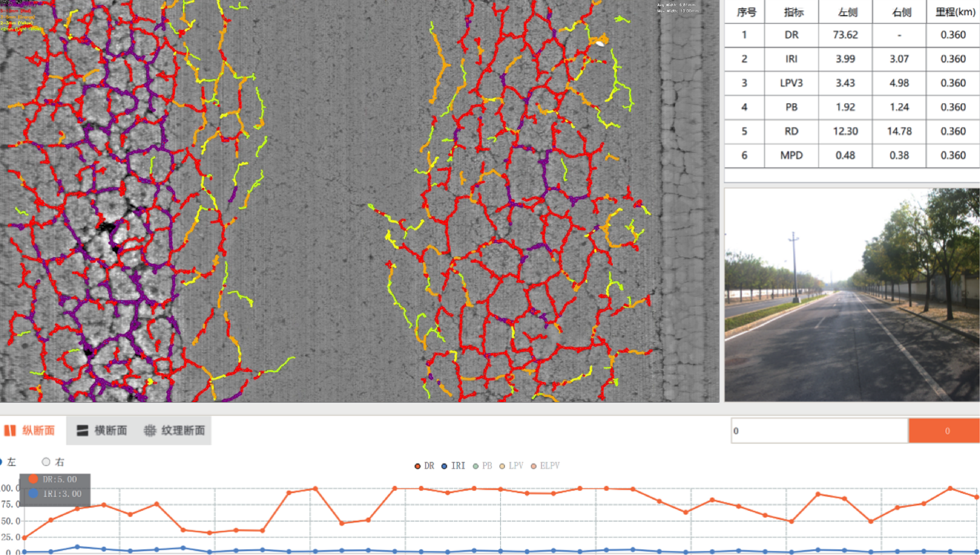Image resolution: width=980 pixels, height=555 pixels.
Task: Click the highest DR point at chart right
Action: (950, 488)
